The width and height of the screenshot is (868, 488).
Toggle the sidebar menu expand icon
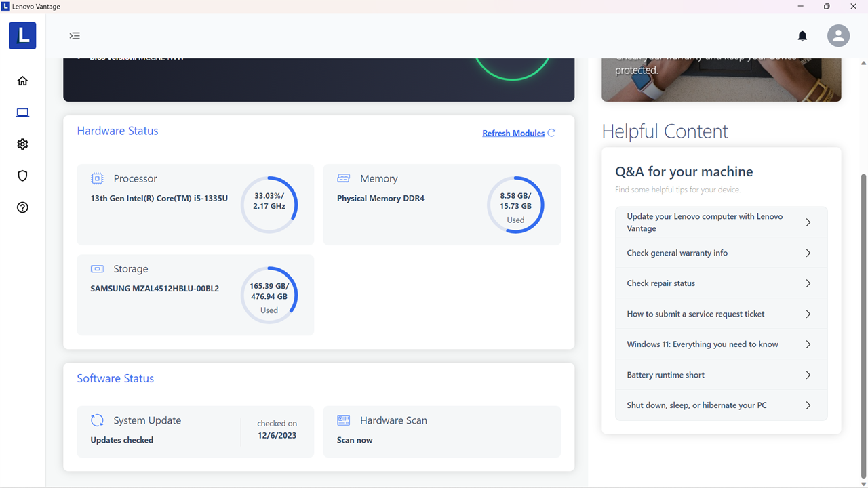(x=75, y=35)
